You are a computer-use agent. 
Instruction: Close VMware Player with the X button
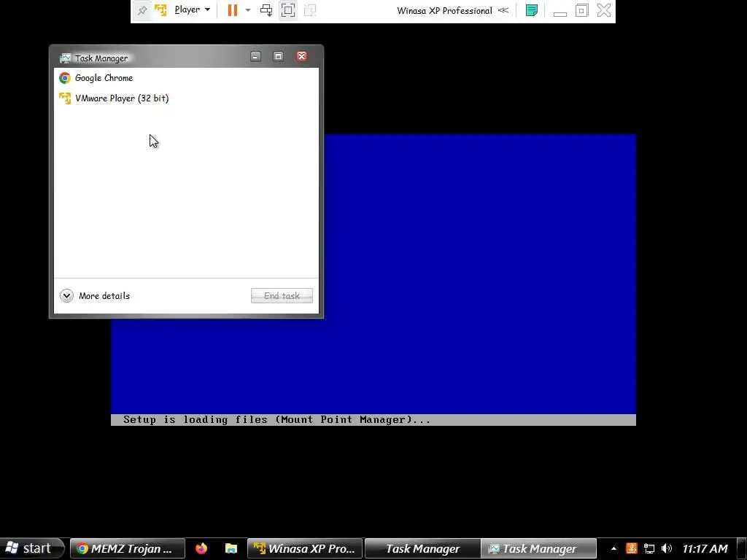(x=603, y=10)
